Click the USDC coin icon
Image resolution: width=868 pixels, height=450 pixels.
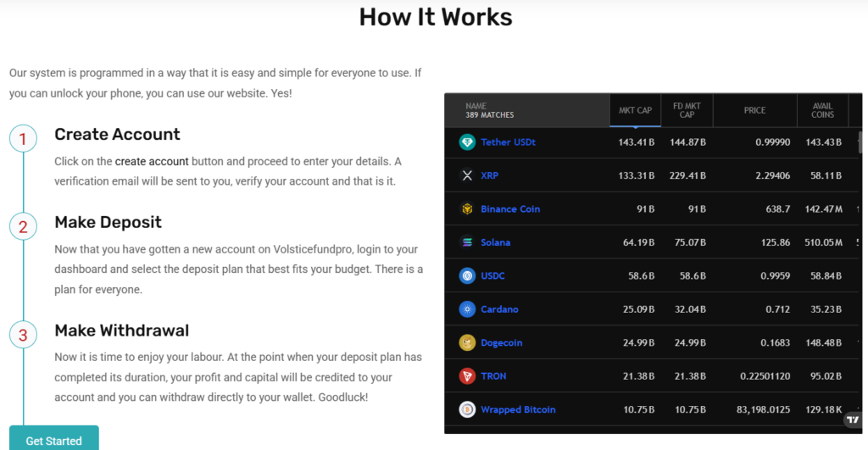pyautogui.click(x=467, y=275)
